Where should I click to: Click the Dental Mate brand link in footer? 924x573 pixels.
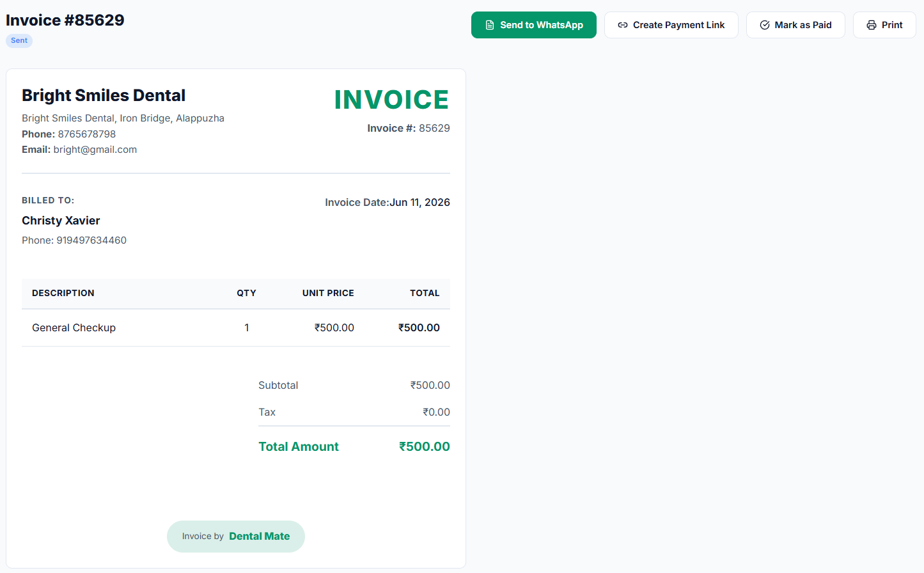(x=260, y=537)
